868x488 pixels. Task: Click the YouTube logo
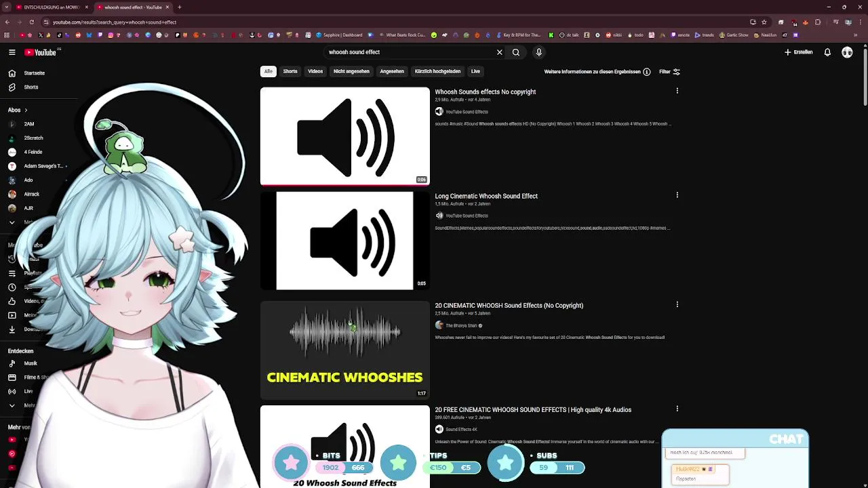point(41,52)
